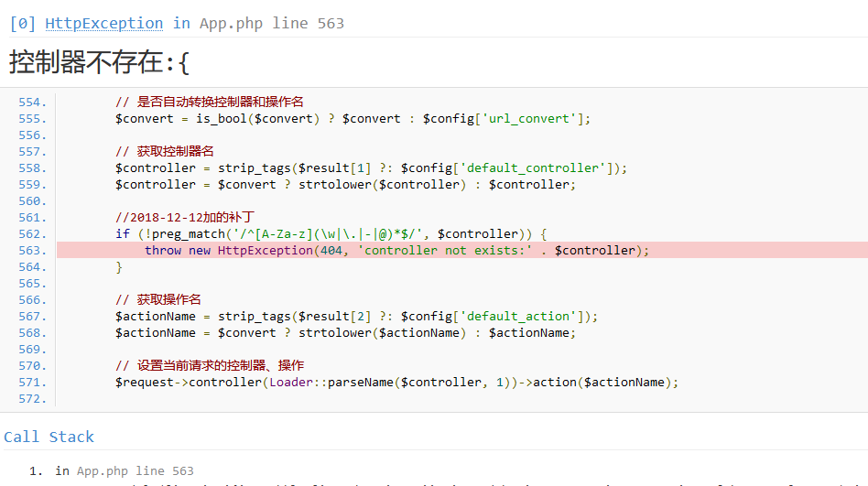Click the $convert is_bool assignment line
The height and width of the screenshot is (486, 868).
[x=353, y=119]
